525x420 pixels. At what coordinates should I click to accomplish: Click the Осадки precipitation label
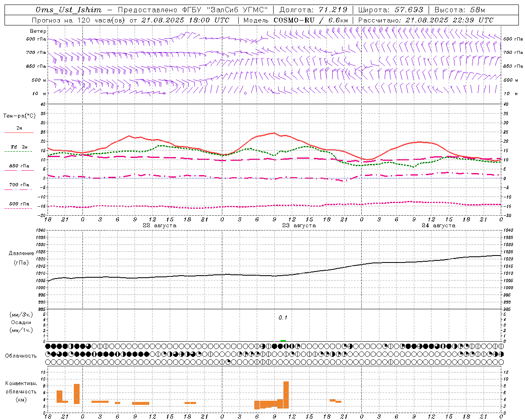pos(21,322)
